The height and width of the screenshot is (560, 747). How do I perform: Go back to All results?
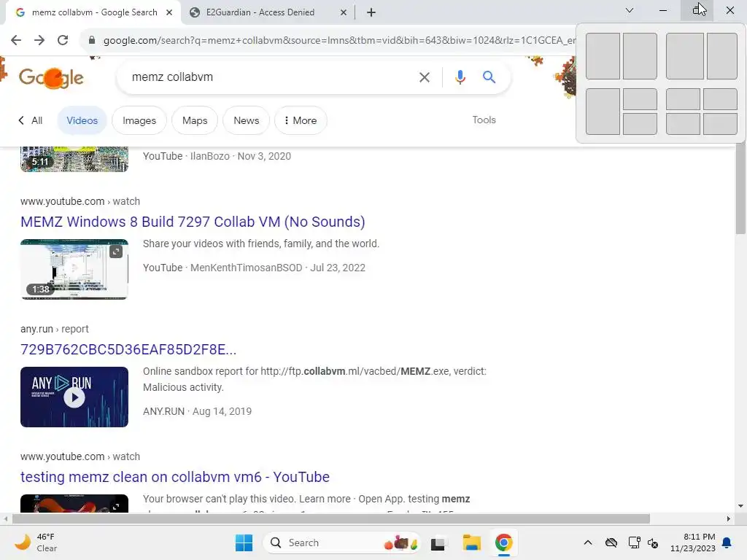click(31, 120)
